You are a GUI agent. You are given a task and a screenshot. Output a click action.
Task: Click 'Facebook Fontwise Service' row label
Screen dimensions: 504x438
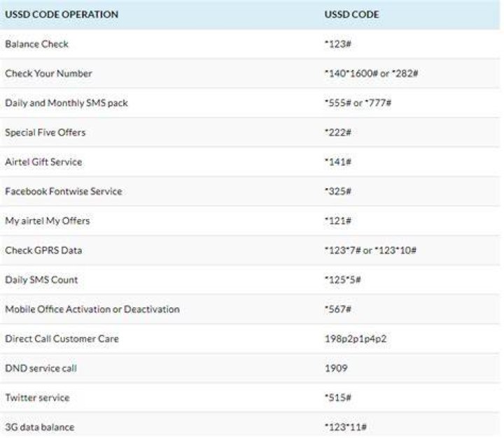coord(64,192)
